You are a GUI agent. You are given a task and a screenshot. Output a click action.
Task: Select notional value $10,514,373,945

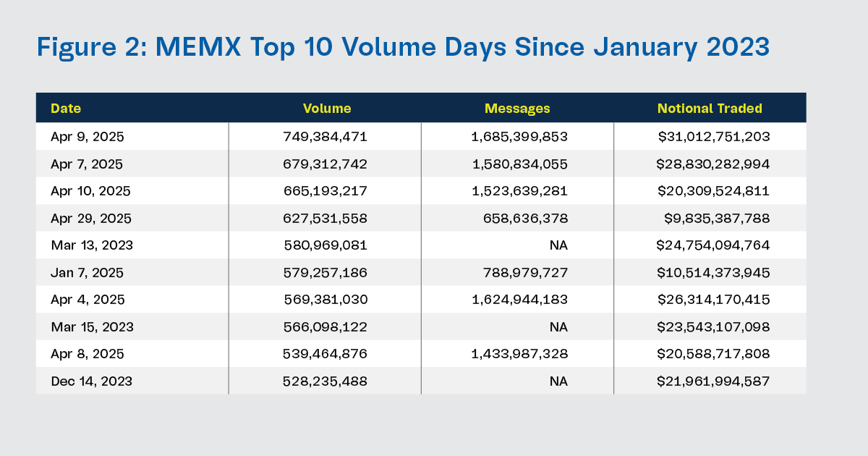(712, 273)
